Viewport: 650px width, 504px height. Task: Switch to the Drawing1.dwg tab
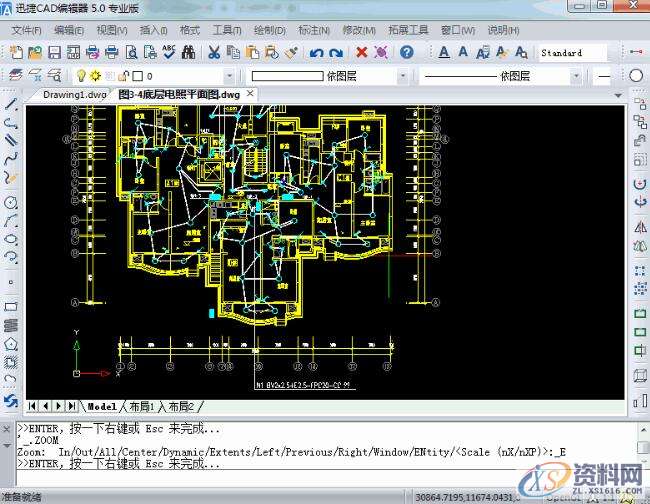pos(74,94)
